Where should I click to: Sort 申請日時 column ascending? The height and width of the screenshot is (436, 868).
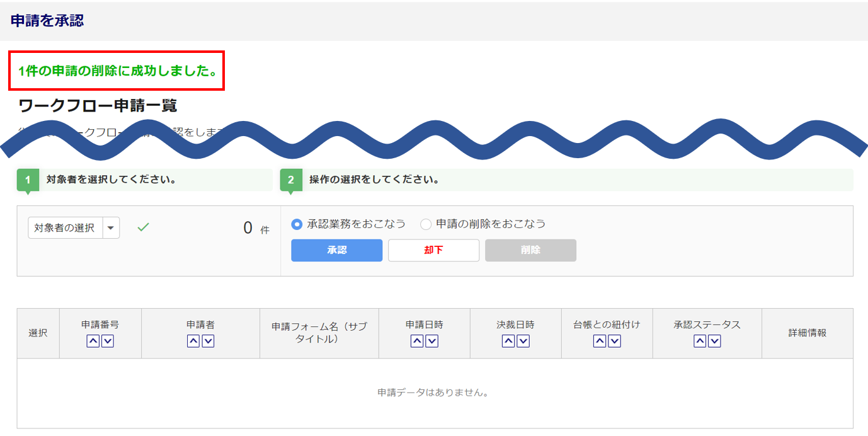tap(417, 341)
